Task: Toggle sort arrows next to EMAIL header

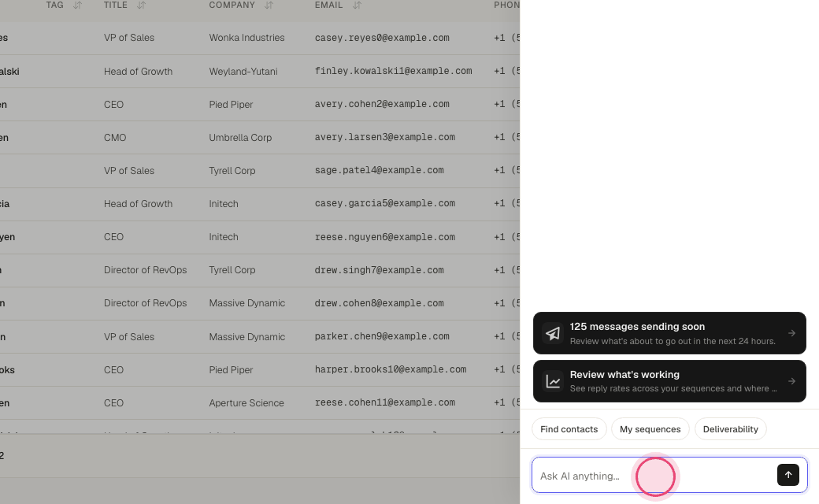Action: pyautogui.click(x=357, y=6)
